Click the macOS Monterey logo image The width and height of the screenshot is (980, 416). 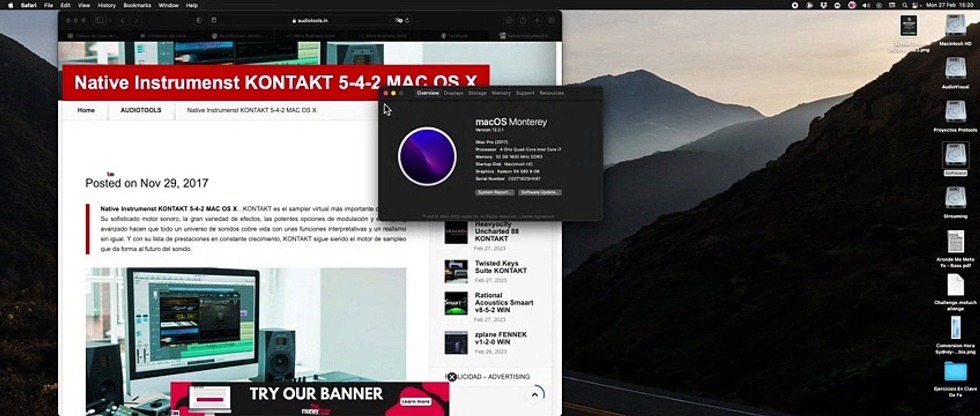[x=427, y=157]
